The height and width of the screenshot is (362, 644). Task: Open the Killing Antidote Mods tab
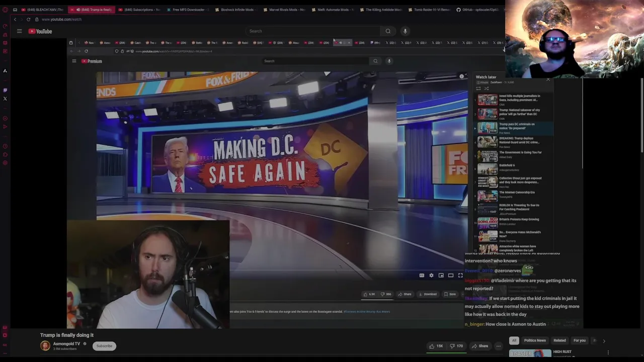tap(380, 10)
